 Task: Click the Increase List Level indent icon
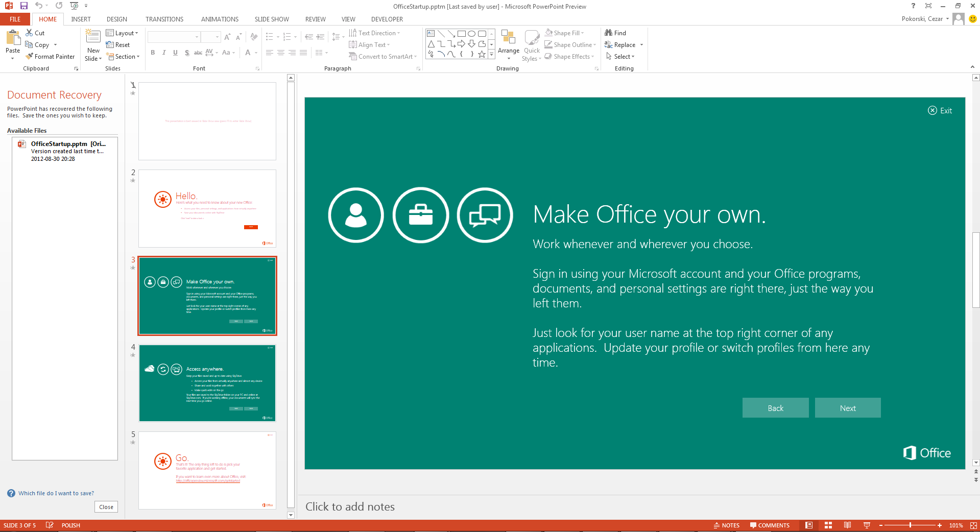pyautogui.click(x=320, y=37)
